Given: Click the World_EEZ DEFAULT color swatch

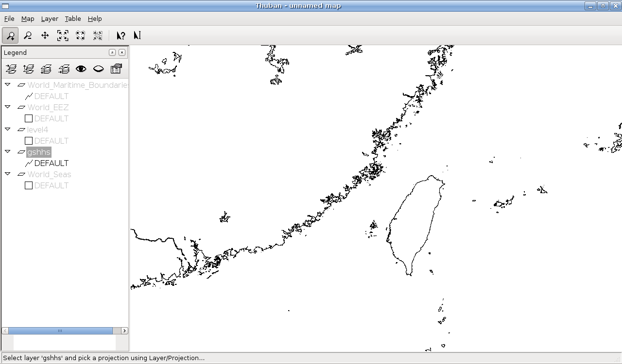Looking at the screenshot, I should click(x=29, y=118).
